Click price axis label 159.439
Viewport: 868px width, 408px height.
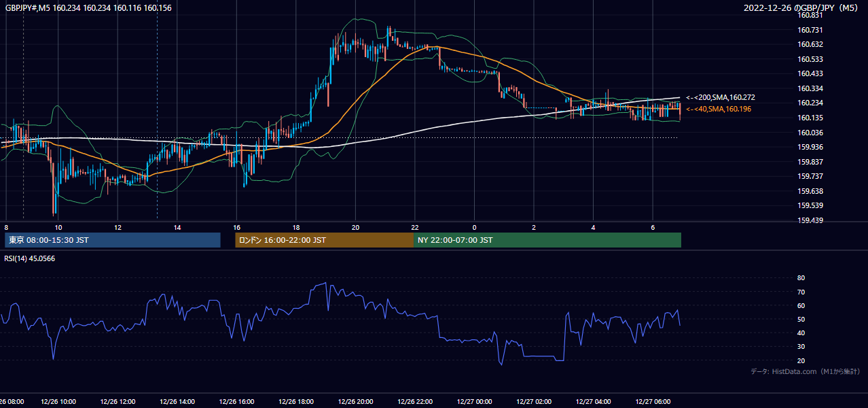tap(810, 220)
